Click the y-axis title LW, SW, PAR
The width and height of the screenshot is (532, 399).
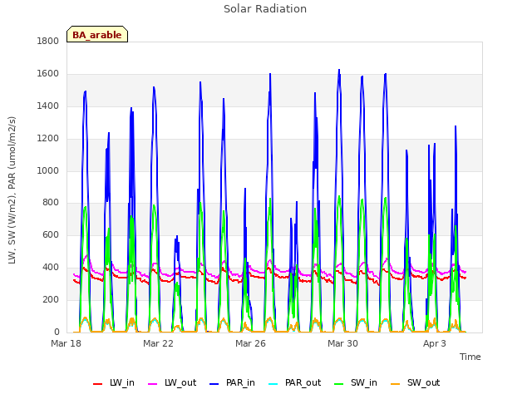click(12, 190)
